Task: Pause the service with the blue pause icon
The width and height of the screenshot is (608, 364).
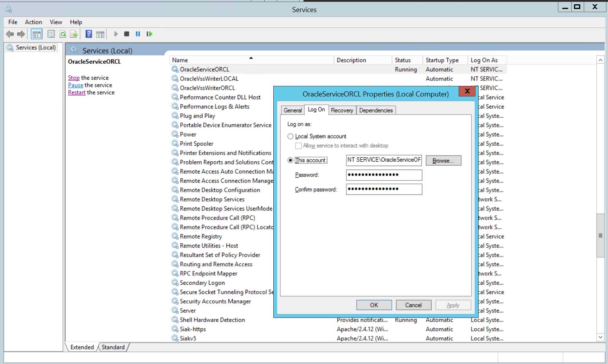Action: (138, 34)
